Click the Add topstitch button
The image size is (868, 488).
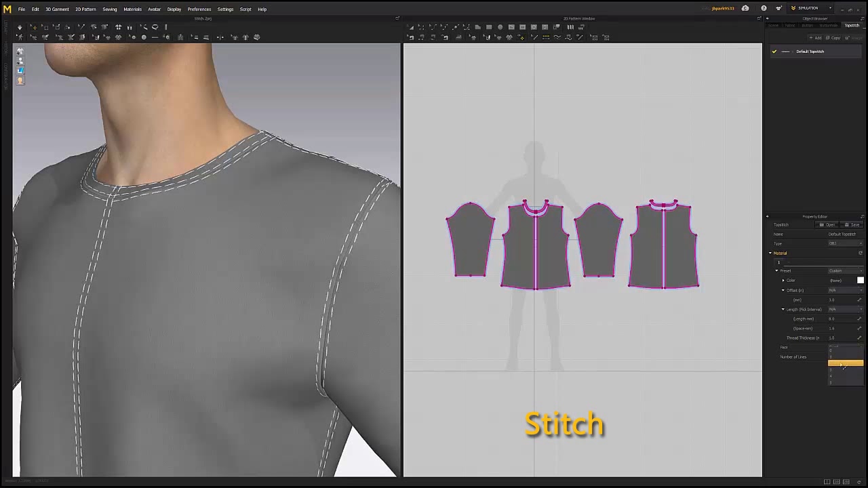click(x=816, y=38)
